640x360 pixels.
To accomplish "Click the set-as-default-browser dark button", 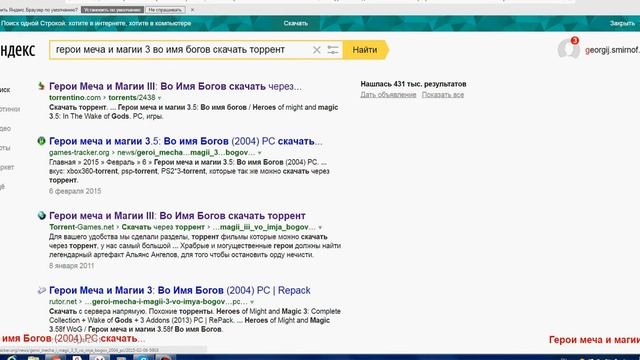I will click(x=112, y=9).
